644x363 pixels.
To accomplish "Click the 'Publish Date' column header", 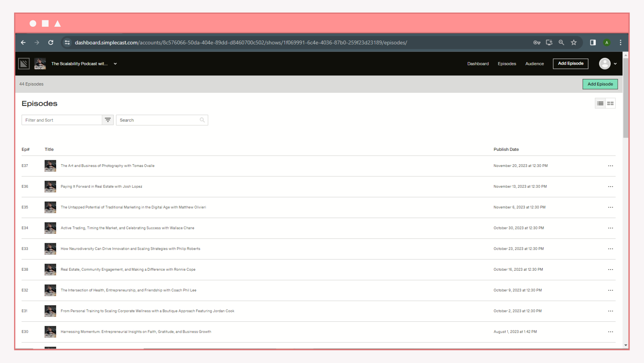I will coord(506,149).
